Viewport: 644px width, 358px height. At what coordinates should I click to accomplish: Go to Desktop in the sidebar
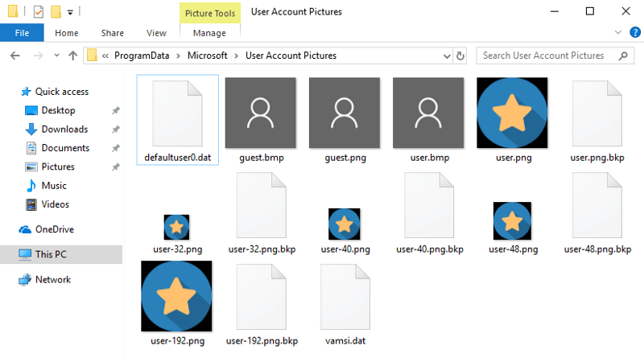pyautogui.click(x=58, y=110)
